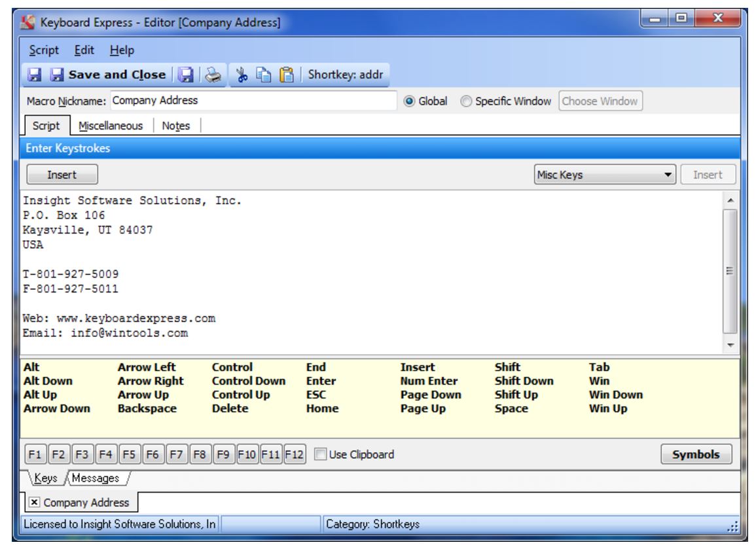Switch to the Messages tab at bottom
Viewport: 756px width, 551px height.
(x=96, y=478)
